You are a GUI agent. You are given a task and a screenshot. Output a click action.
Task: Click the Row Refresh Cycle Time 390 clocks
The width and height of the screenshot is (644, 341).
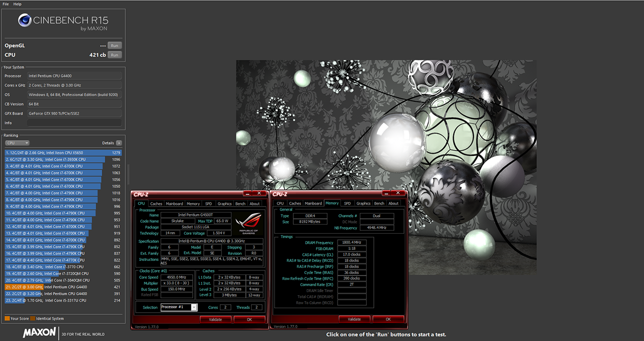coord(352,279)
